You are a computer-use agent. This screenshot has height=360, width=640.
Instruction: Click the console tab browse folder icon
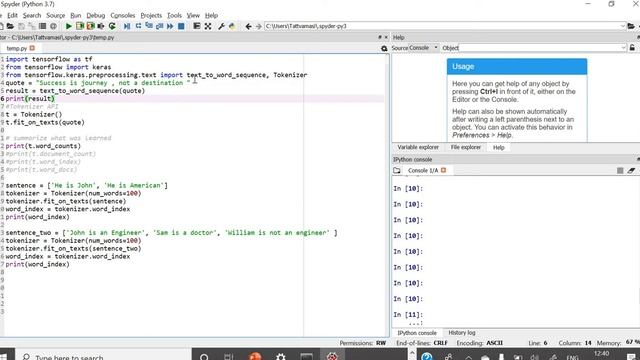tap(397, 170)
